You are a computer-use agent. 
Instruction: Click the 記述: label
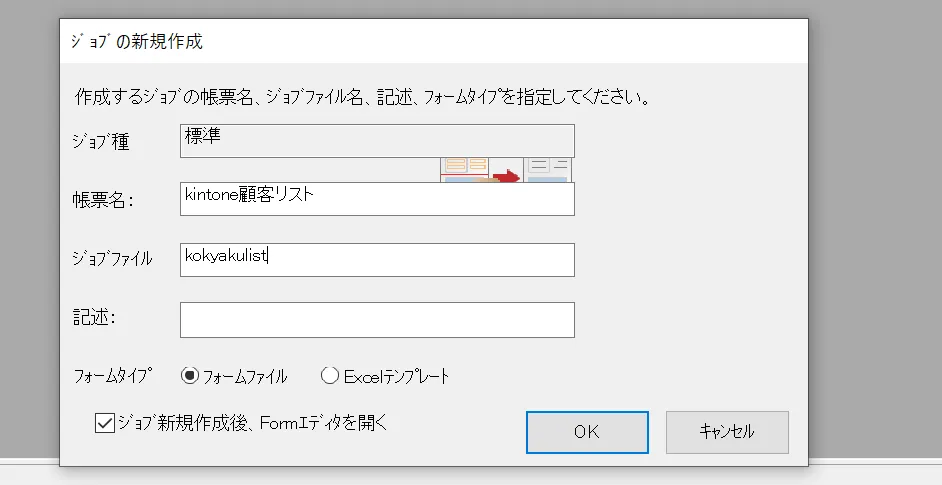95,318
